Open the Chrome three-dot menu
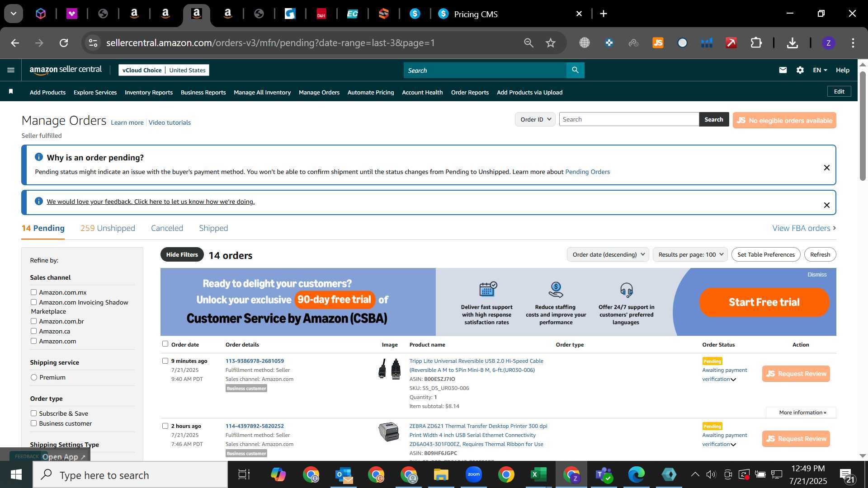The width and height of the screenshot is (868, 488). coord(853,43)
